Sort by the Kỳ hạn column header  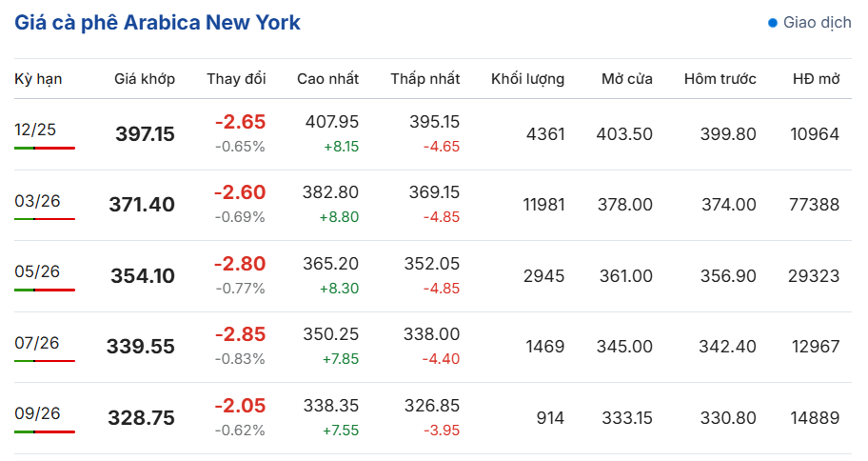[x=38, y=79]
